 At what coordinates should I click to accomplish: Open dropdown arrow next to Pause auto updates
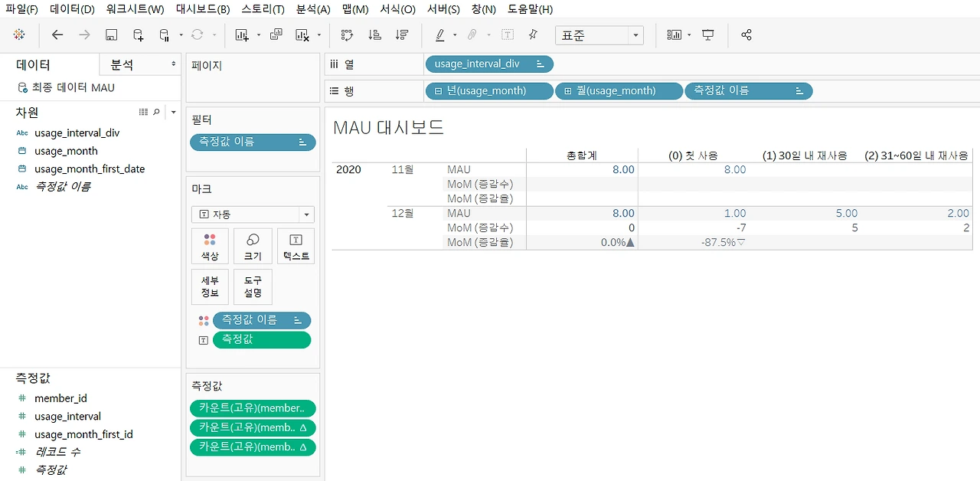(181, 35)
